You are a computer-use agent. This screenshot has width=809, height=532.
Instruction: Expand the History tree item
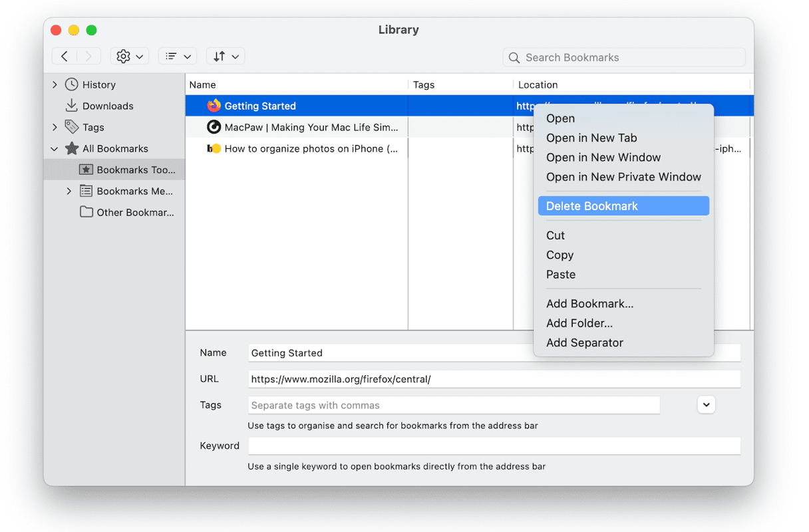(x=55, y=84)
